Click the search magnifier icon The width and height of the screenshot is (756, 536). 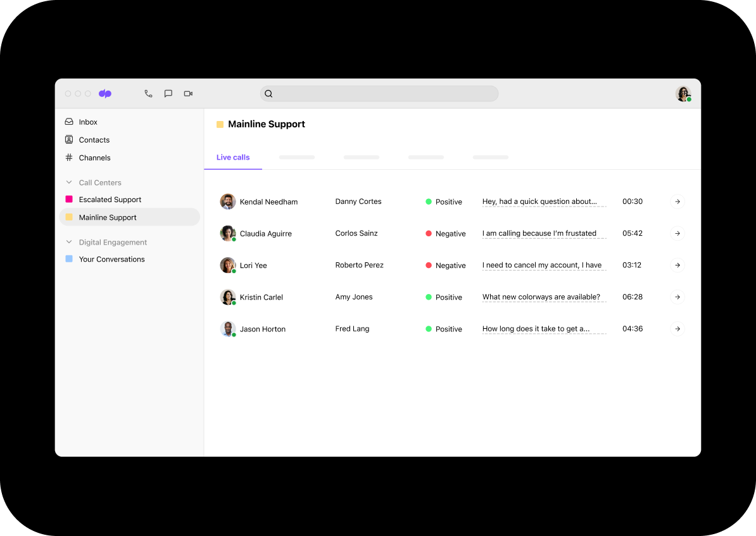pos(268,94)
